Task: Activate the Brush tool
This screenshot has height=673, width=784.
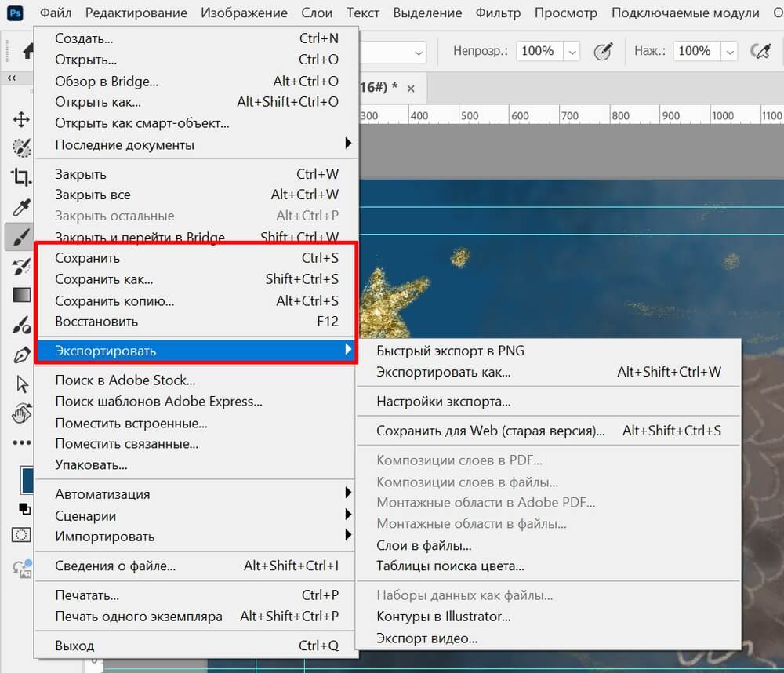Action: (x=21, y=236)
